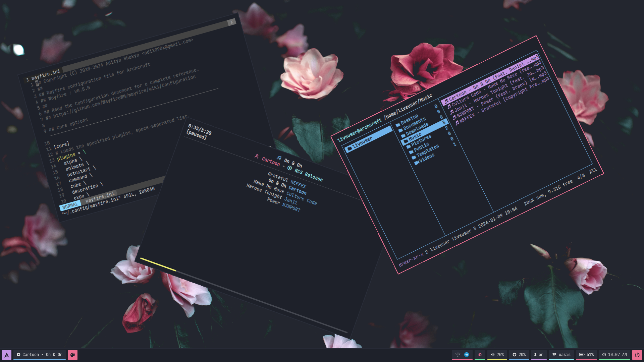The width and height of the screenshot is (644, 362).
Task: Expand the liveuser directory in ranger
Action: click(x=362, y=143)
